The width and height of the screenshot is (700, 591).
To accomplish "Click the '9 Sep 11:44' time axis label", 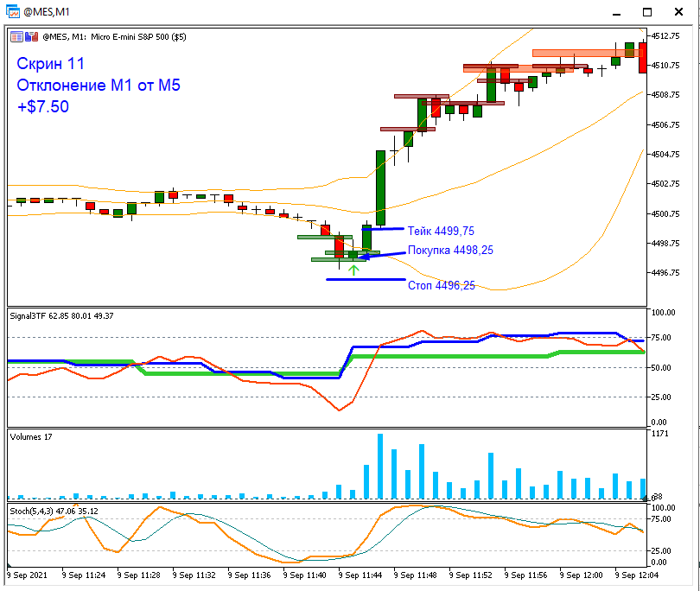I will tap(360, 575).
